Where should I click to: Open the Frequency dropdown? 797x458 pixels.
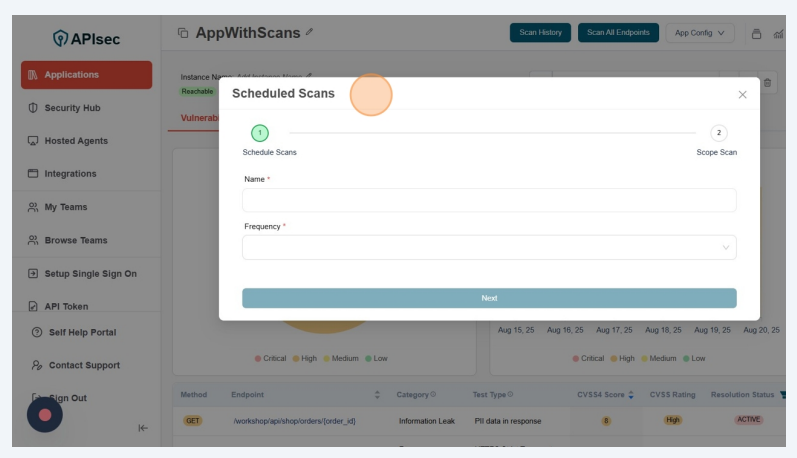[x=489, y=247]
